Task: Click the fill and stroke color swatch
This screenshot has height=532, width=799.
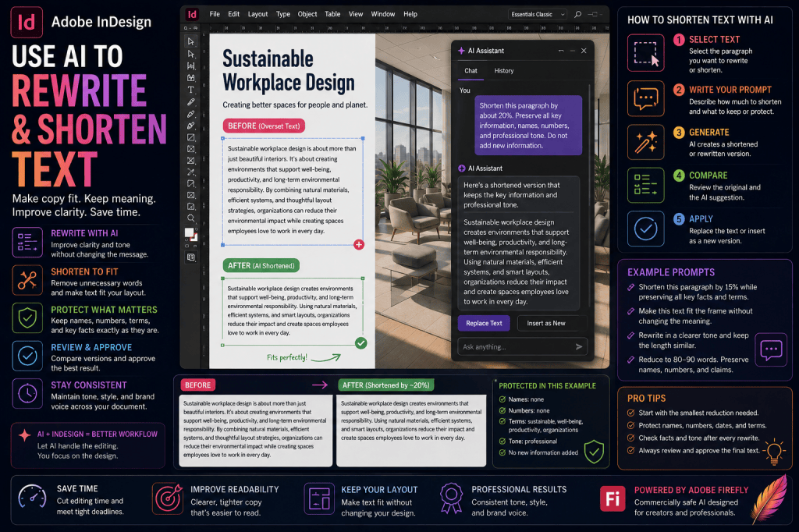Action: click(191, 234)
